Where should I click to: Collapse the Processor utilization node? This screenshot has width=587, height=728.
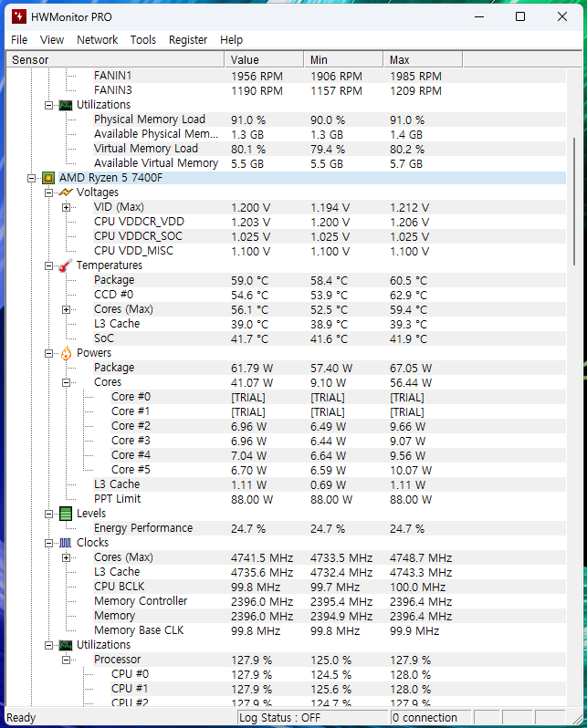click(67, 660)
